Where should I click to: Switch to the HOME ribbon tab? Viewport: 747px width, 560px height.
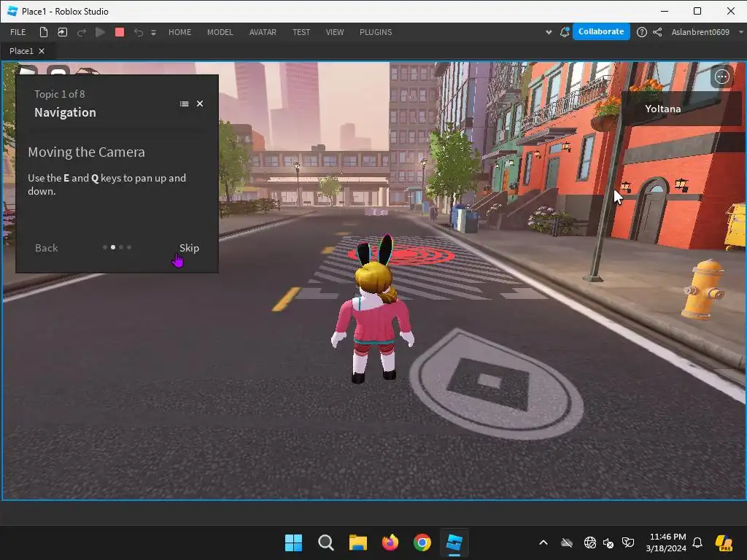point(179,32)
